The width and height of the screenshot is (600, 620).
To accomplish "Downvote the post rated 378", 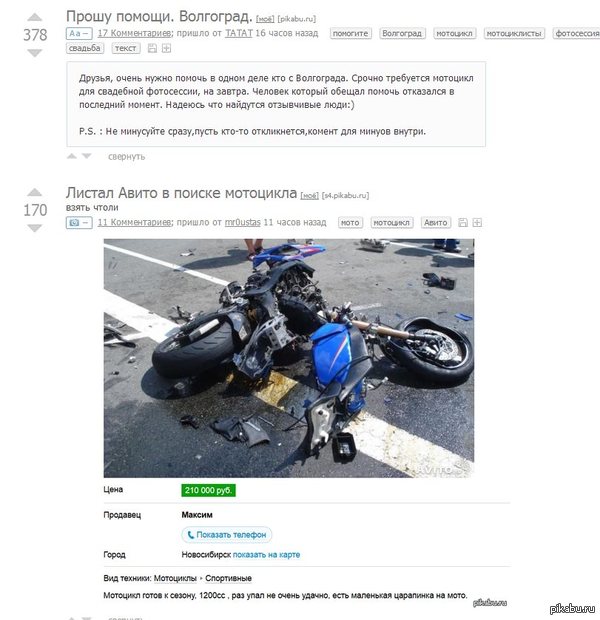I will [x=35, y=53].
